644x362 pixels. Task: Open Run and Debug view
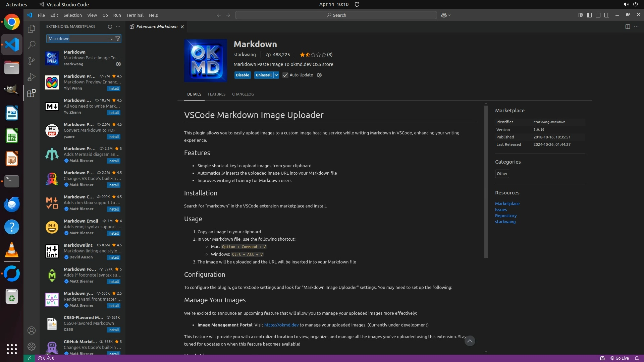tap(31, 77)
